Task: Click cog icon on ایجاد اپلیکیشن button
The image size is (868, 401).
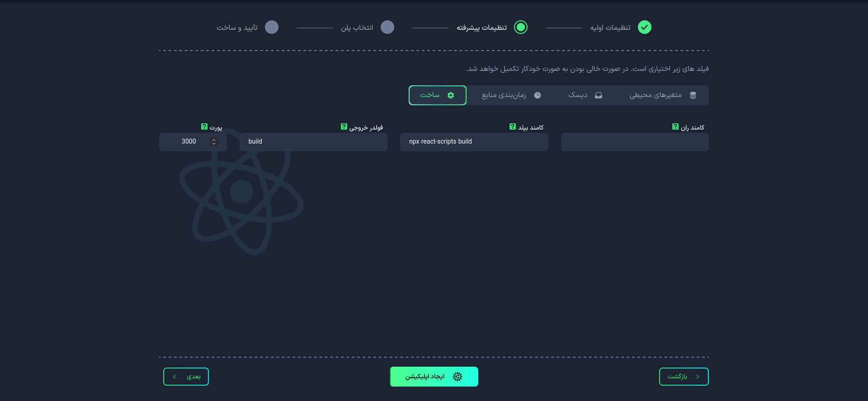Action: click(458, 377)
